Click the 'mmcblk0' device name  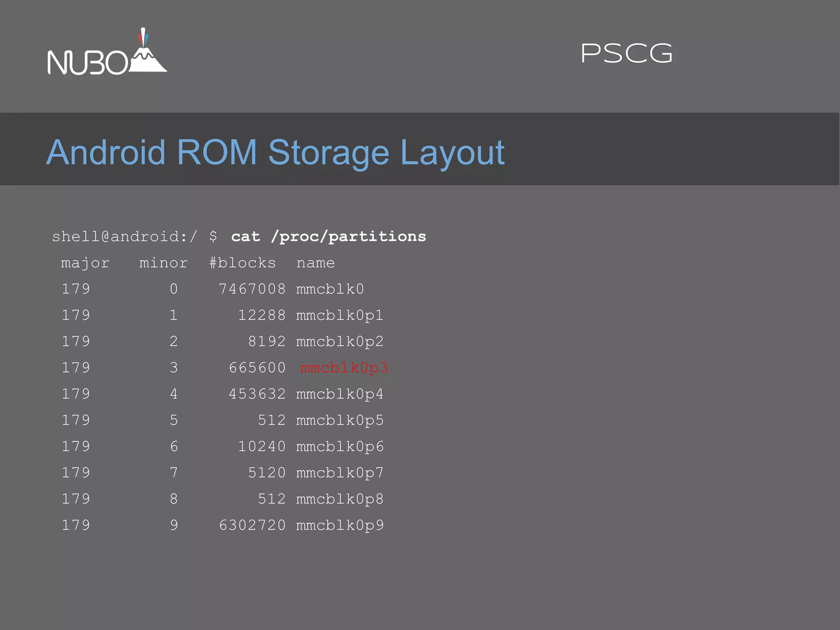pyautogui.click(x=330, y=289)
